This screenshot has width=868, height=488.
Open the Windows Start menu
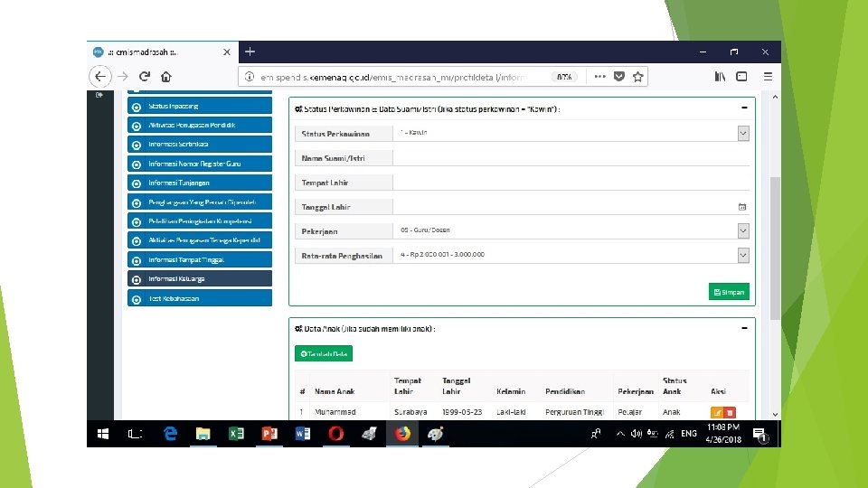coord(103,434)
